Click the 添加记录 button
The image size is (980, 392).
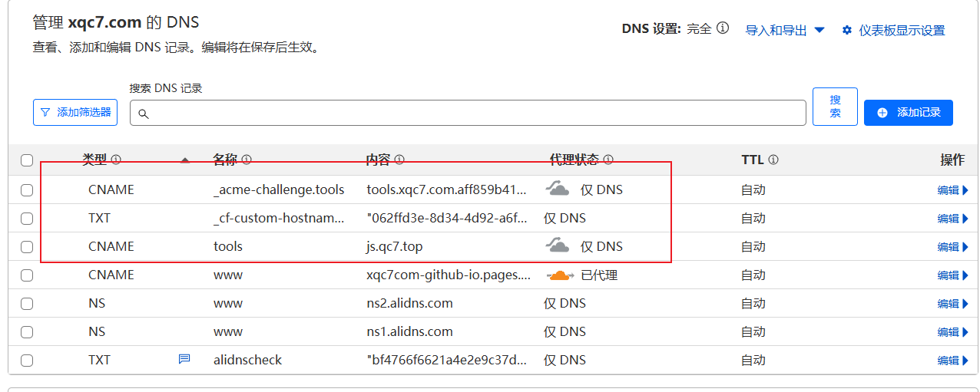pos(908,112)
